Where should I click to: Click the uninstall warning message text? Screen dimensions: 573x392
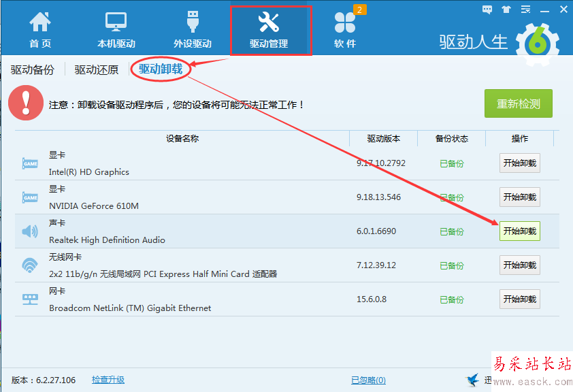(176, 105)
